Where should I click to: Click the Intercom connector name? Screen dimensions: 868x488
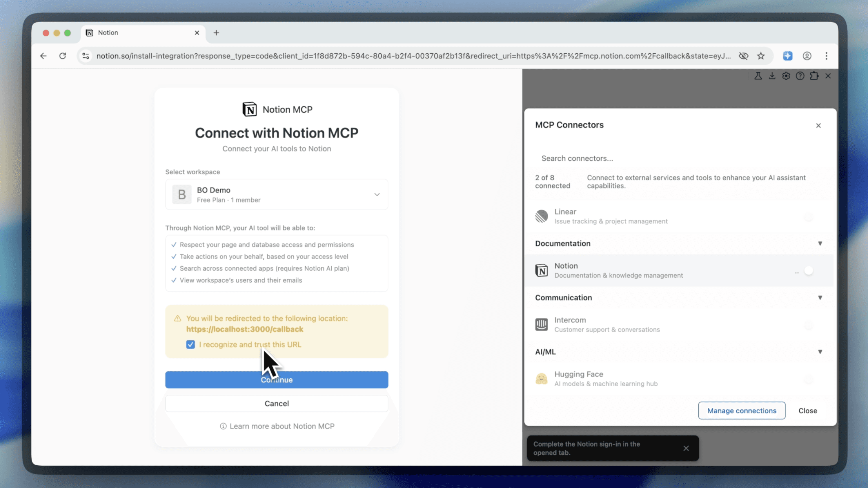point(570,320)
